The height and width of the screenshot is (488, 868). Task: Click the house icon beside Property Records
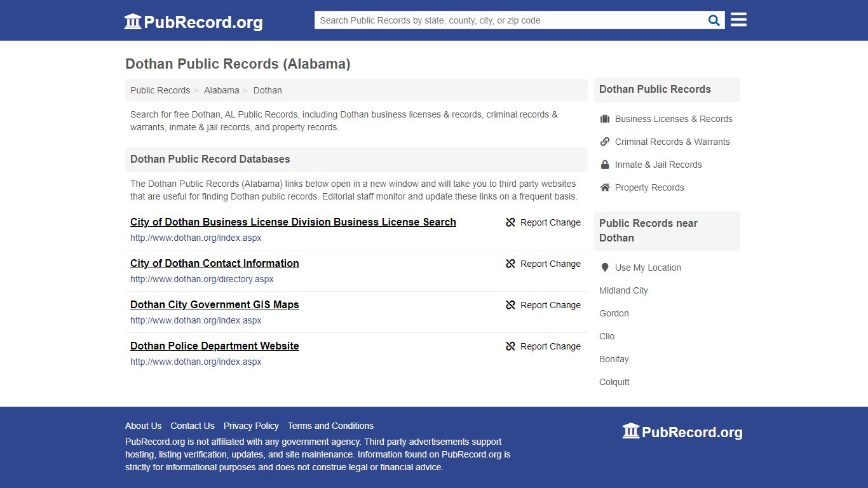(x=605, y=187)
